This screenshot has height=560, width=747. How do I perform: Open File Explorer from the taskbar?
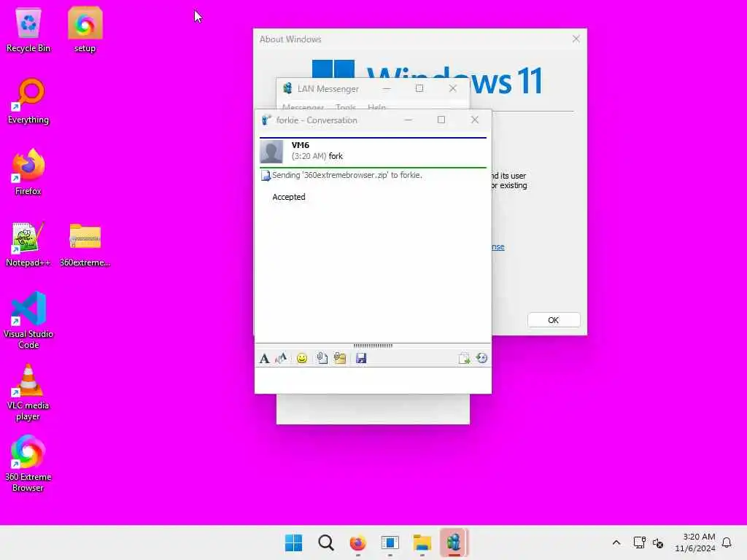(x=422, y=542)
